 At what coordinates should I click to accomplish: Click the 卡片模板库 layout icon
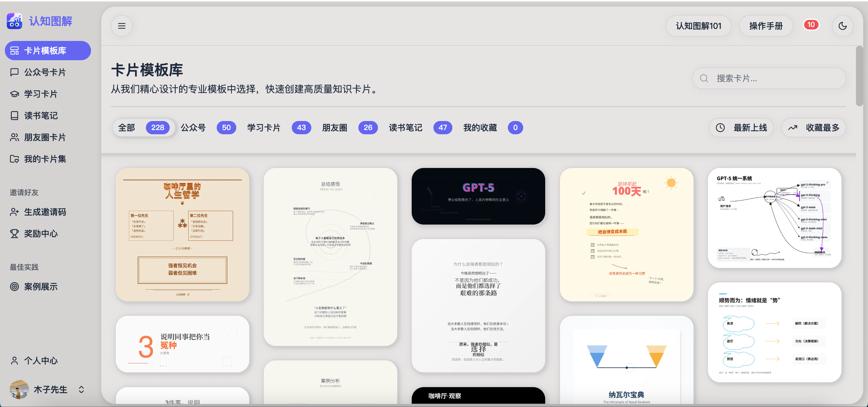click(x=14, y=51)
